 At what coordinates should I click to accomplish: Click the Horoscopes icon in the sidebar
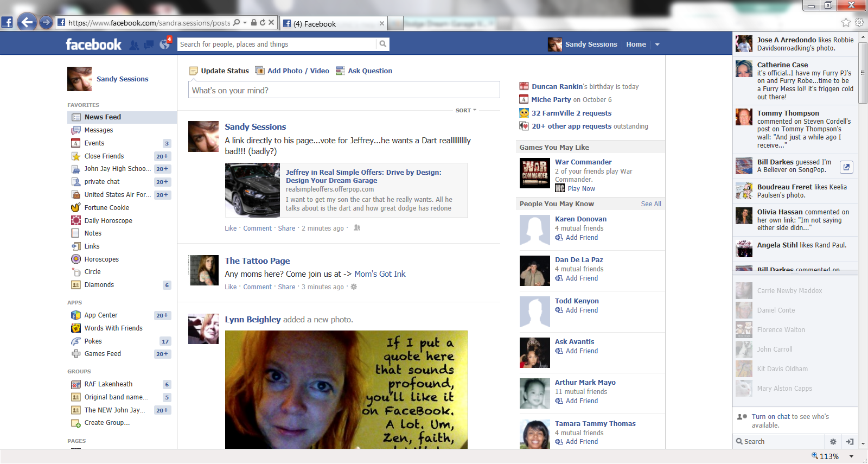[x=76, y=259]
